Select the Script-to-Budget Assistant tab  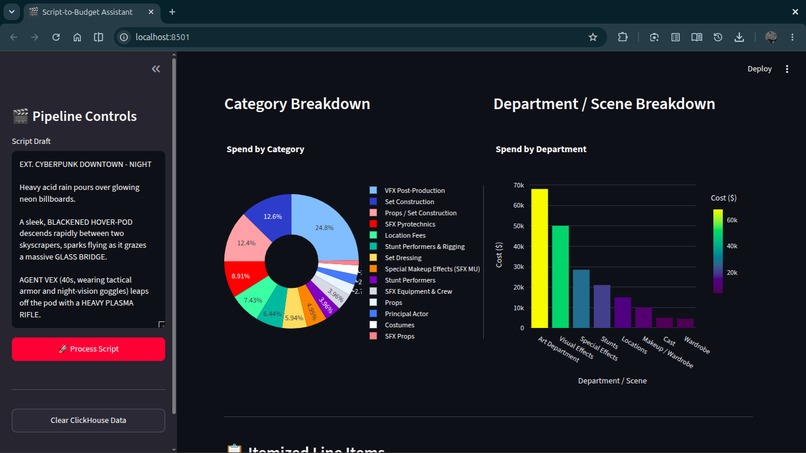click(87, 11)
